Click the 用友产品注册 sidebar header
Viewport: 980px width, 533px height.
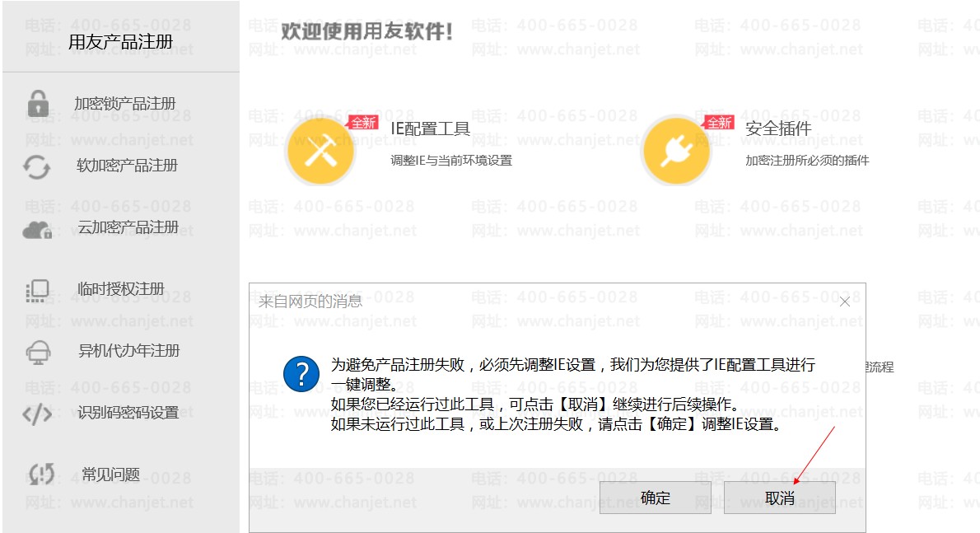point(120,42)
